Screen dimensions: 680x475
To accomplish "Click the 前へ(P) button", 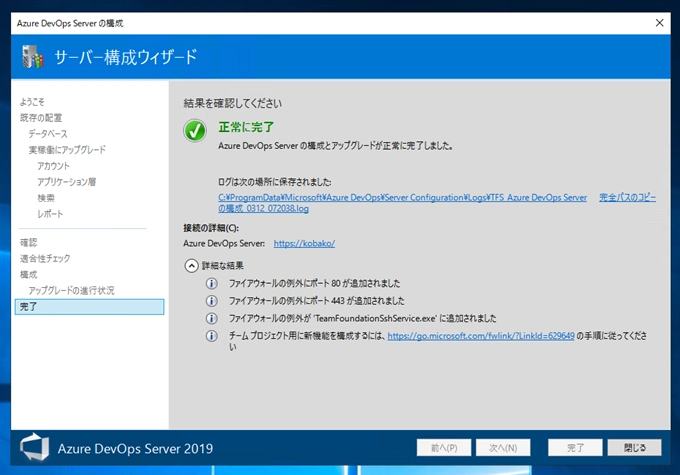I will pos(444,448).
